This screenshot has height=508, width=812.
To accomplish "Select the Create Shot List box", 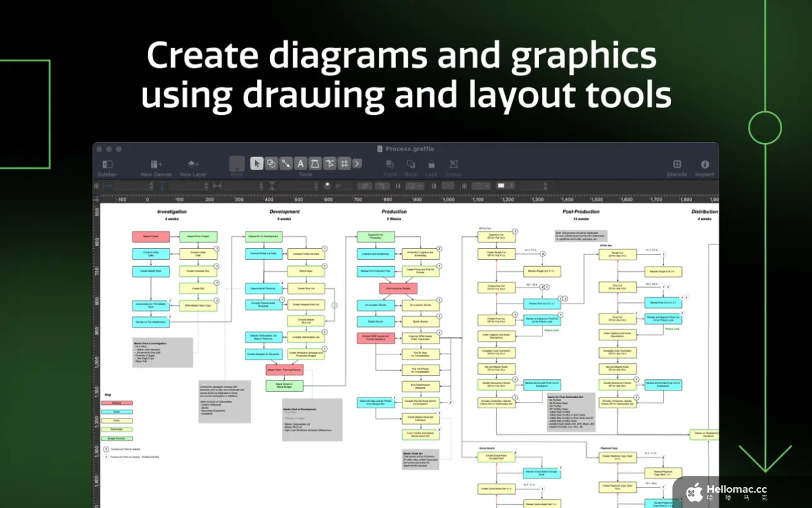I will coord(306,288).
